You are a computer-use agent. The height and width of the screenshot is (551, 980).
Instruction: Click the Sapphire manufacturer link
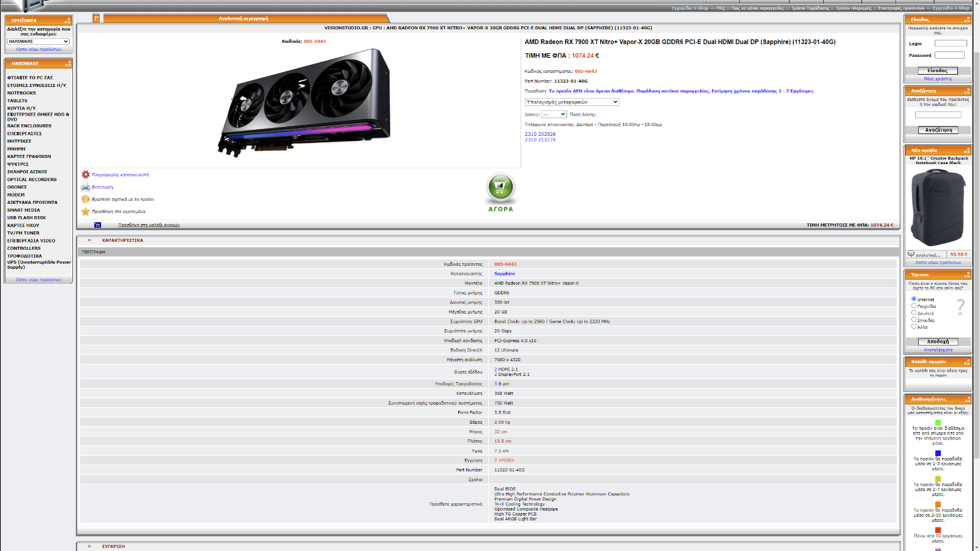(505, 274)
